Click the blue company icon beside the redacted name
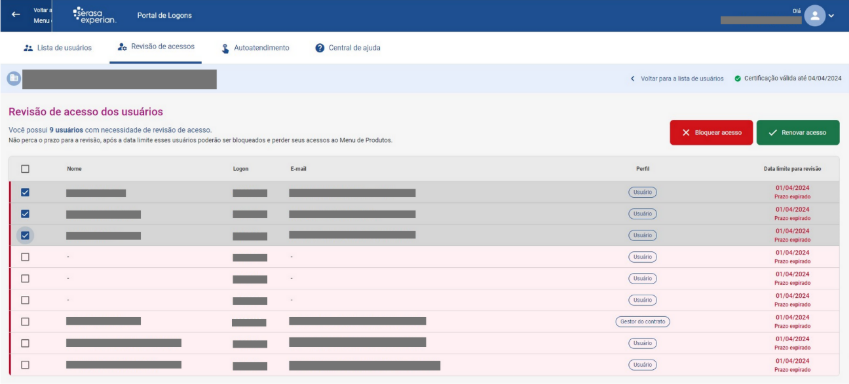The width and height of the screenshot is (849, 384). [x=14, y=79]
